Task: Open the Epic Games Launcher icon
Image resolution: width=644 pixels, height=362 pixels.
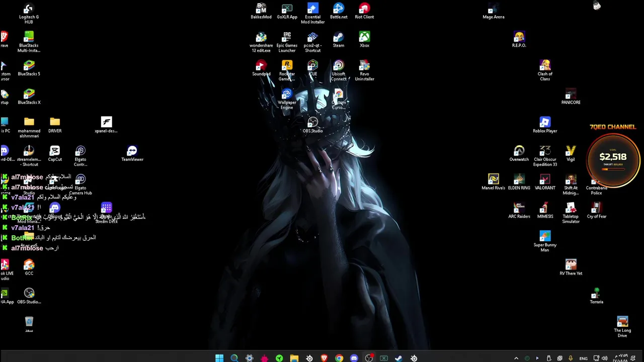Action: tap(287, 42)
